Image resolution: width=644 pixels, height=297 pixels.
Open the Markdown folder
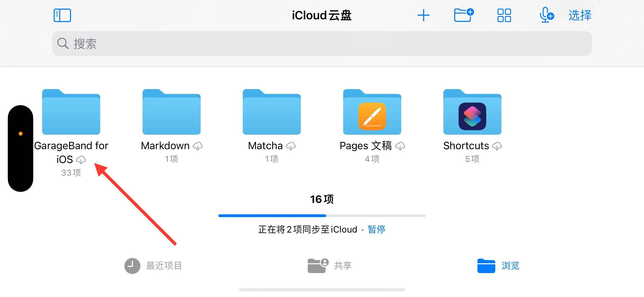tap(172, 112)
